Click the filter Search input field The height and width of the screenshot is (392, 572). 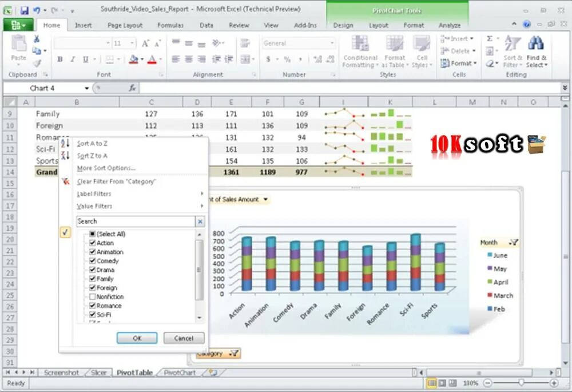pyautogui.click(x=136, y=221)
